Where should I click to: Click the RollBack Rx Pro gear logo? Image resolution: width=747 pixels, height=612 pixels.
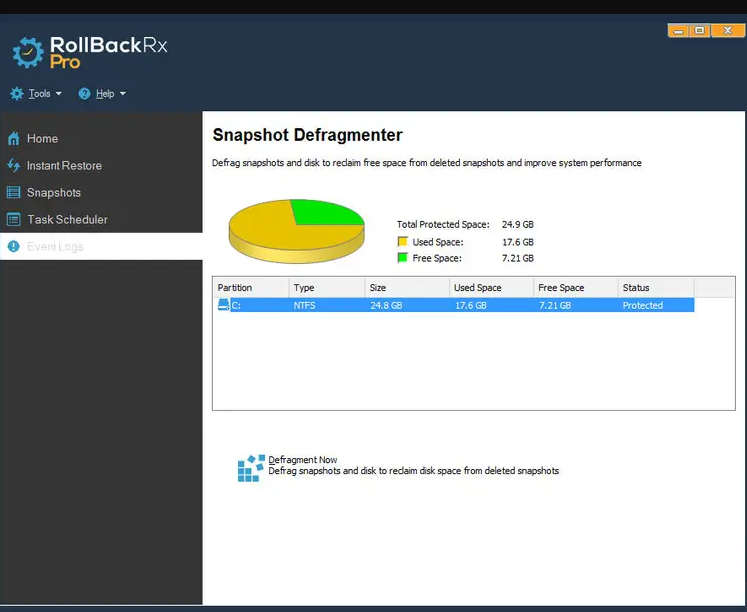point(28,52)
